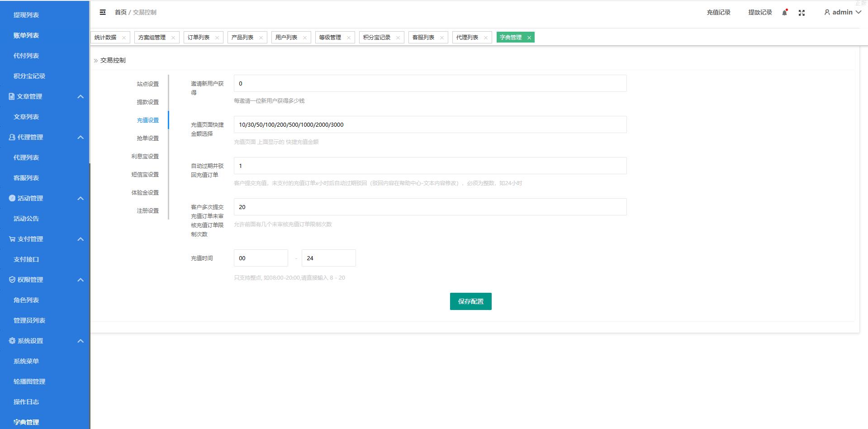Screen dimensions: 868x429
Task: Close the 统计数据 tab with its X
Action: pyautogui.click(x=124, y=38)
